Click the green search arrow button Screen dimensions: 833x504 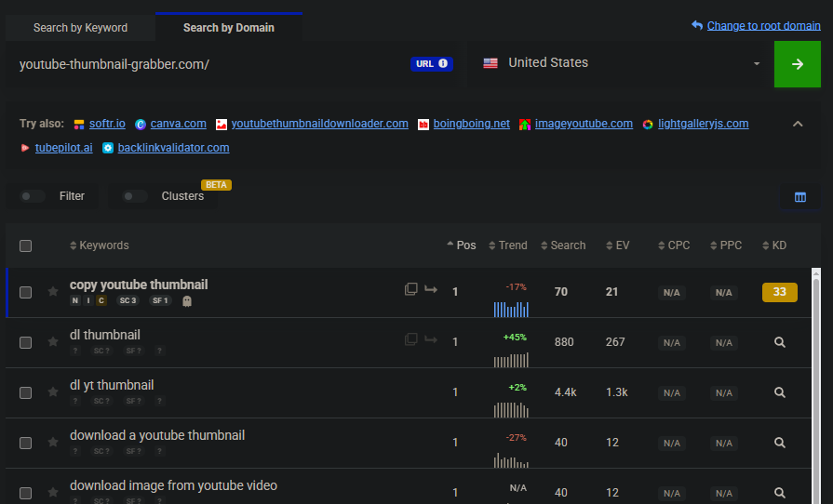(x=797, y=64)
